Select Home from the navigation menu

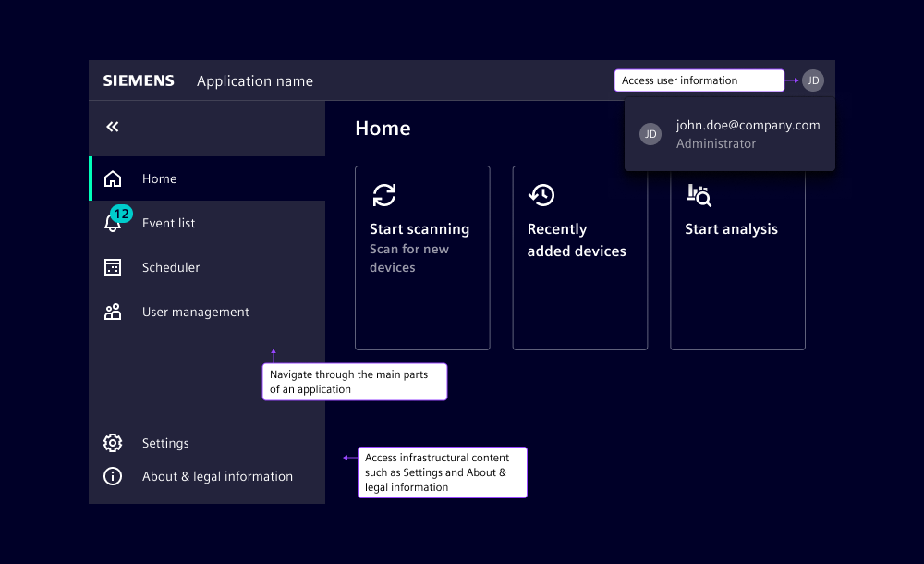pos(157,178)
